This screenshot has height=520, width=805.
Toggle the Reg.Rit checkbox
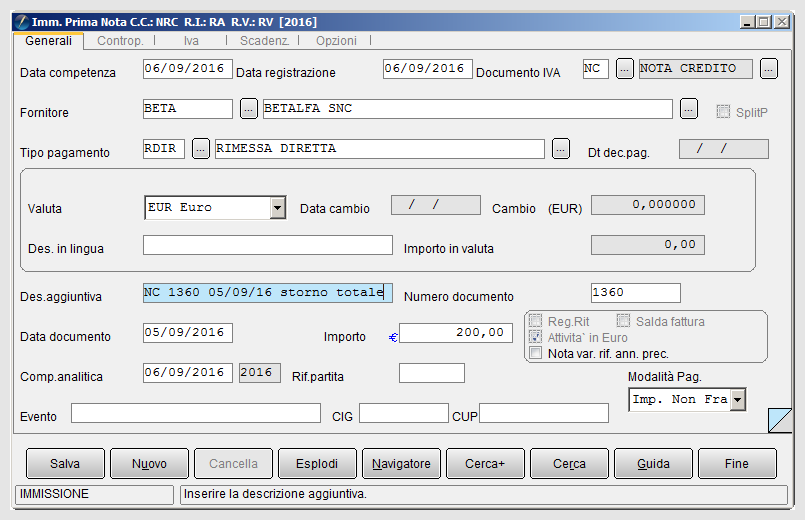[535, 321]
